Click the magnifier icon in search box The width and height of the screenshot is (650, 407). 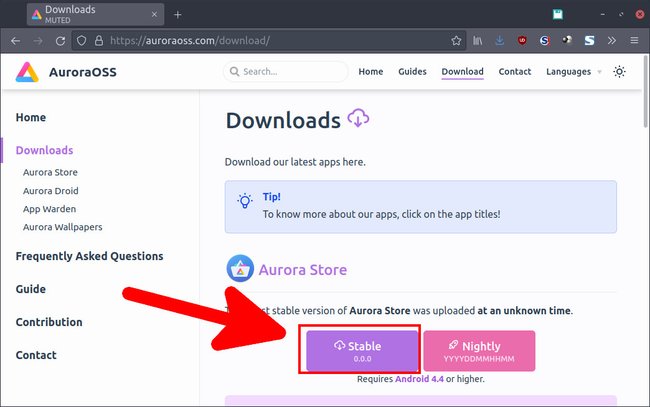(234, 72)
